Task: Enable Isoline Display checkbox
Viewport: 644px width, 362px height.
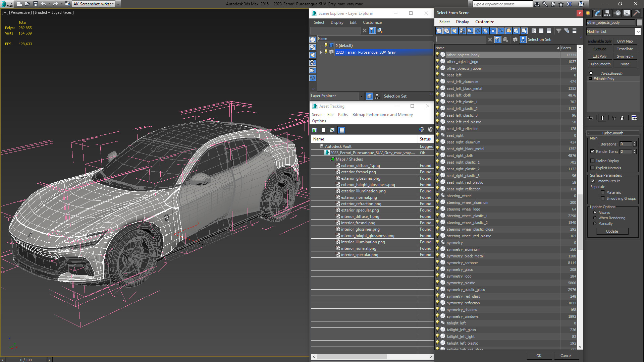Action: coord(593,161)
